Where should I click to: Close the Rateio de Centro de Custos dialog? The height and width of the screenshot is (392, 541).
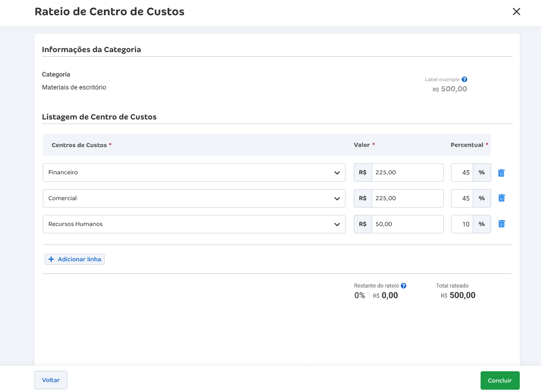[x=516, y=12]
